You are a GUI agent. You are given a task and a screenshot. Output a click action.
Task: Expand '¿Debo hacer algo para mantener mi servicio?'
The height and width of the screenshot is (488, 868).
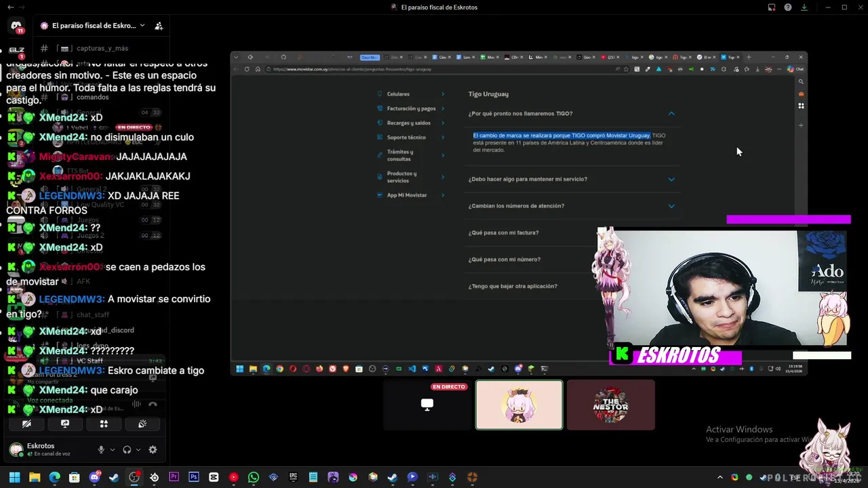pos(671,180)
